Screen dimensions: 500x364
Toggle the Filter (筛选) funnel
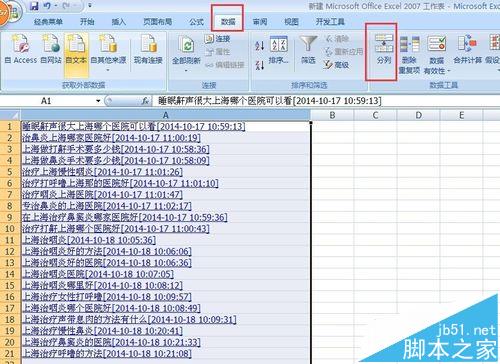tap(308, 49)
